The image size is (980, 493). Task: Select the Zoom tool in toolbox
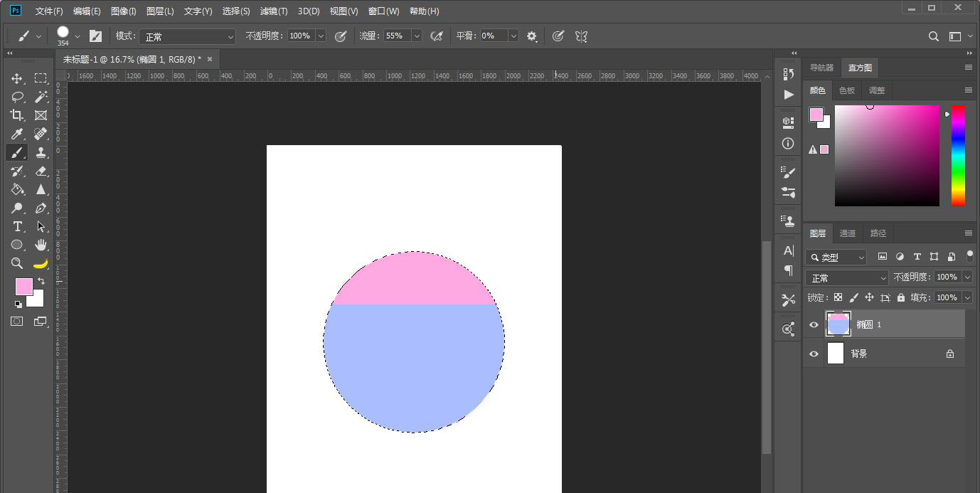17,263
